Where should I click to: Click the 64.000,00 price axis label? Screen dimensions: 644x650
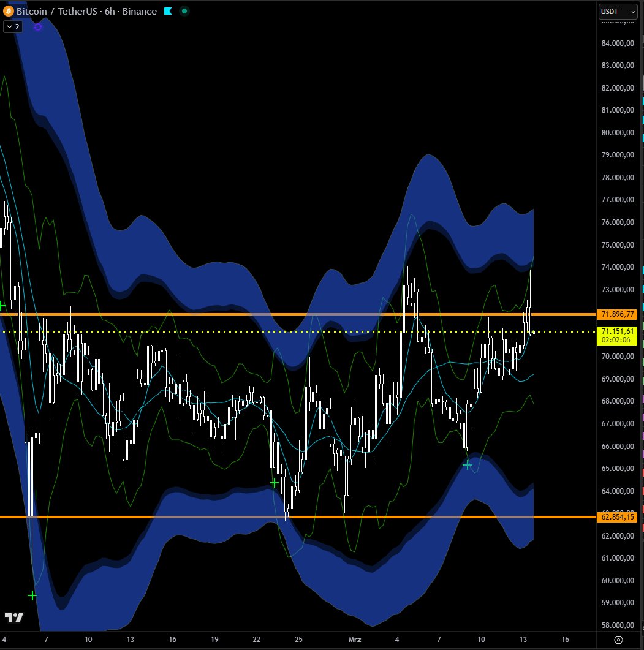click(618, 491)
